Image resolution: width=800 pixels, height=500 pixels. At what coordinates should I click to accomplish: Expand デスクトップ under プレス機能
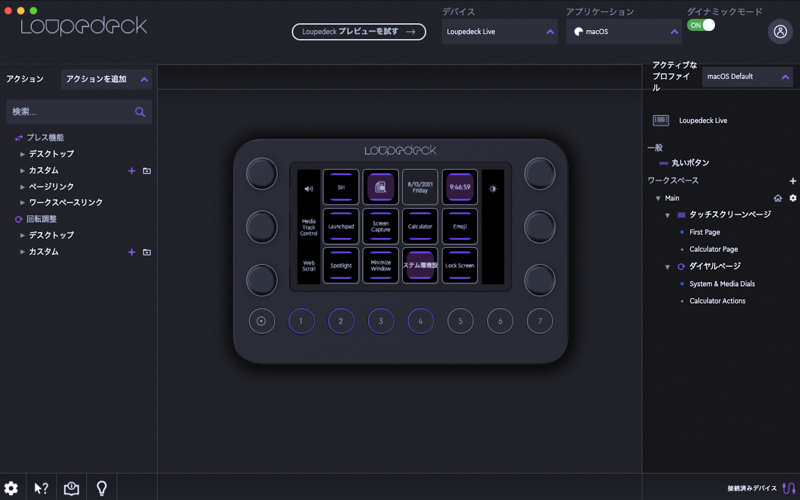pyautogui.click(x=22, y=154)
